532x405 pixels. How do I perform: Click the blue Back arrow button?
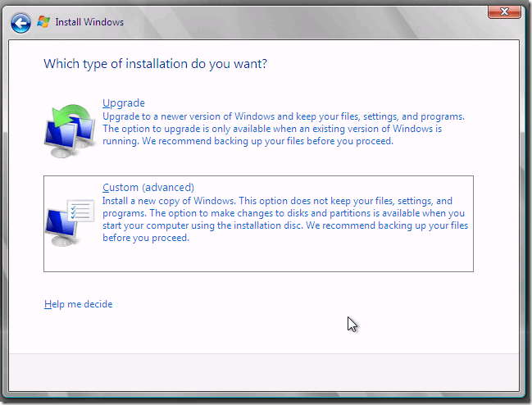[x=22, y=22]
